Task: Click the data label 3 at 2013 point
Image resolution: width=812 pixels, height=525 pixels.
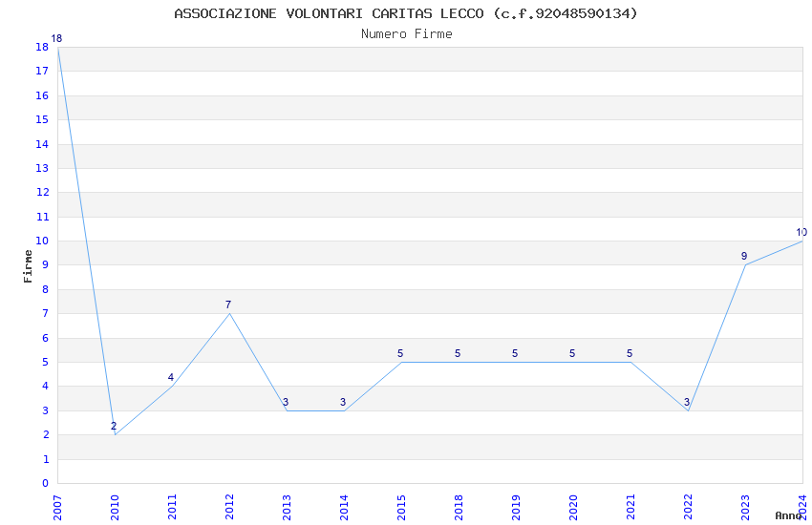Action: point(286,402)
